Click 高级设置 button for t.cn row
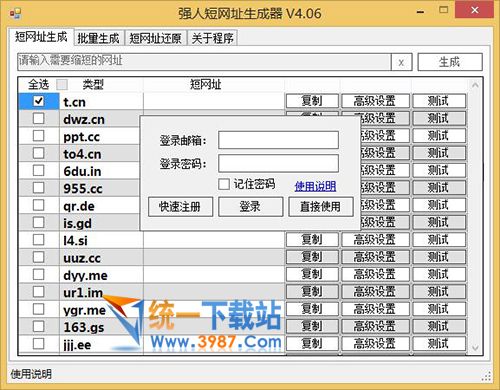500x390 pixels. click(x=375, y=101)
